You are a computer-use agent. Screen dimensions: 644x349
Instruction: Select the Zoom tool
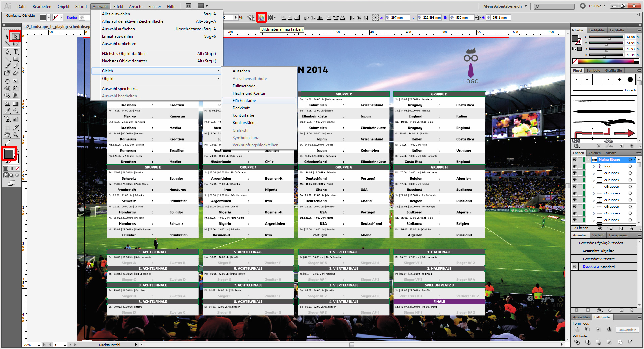click(x=15, y=135)
